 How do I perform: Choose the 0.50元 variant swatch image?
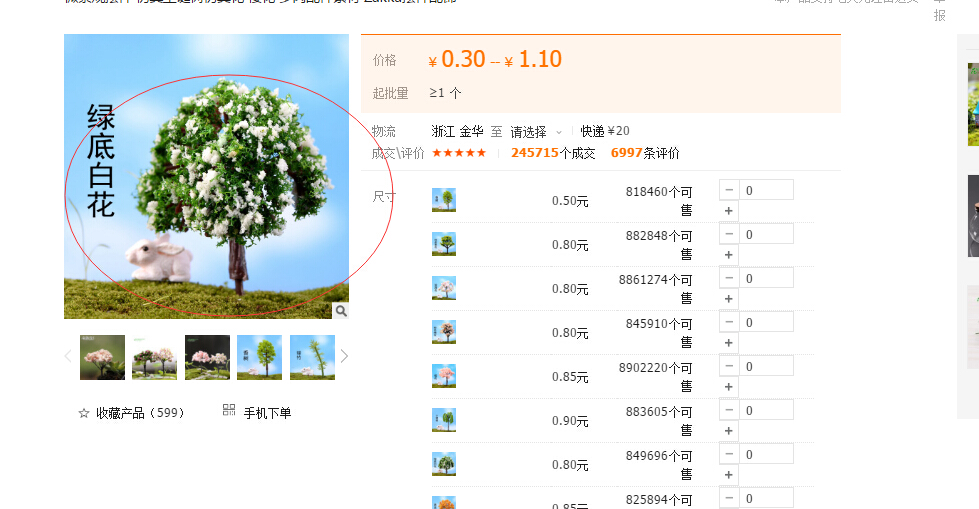[444, 200]
